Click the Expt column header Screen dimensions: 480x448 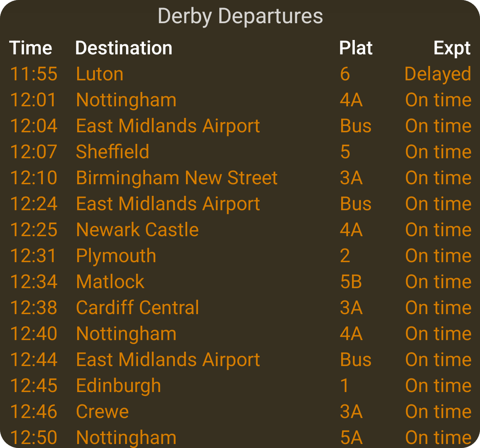pos(452,48)
